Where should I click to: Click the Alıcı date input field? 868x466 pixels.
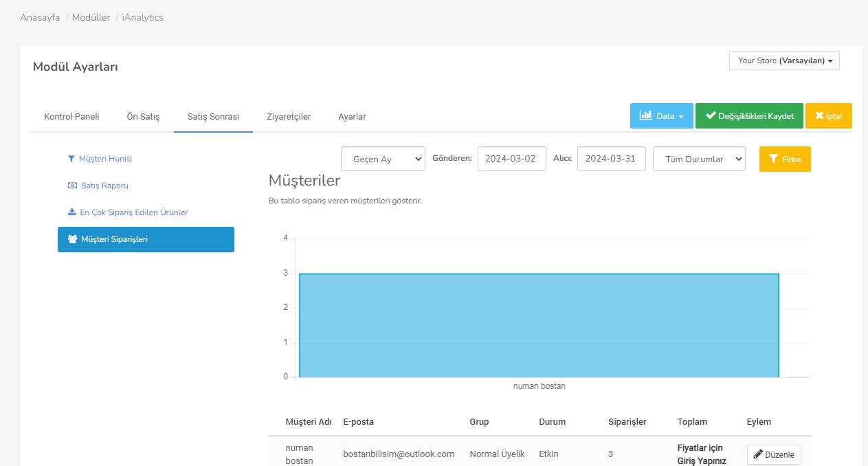(611, 159)
